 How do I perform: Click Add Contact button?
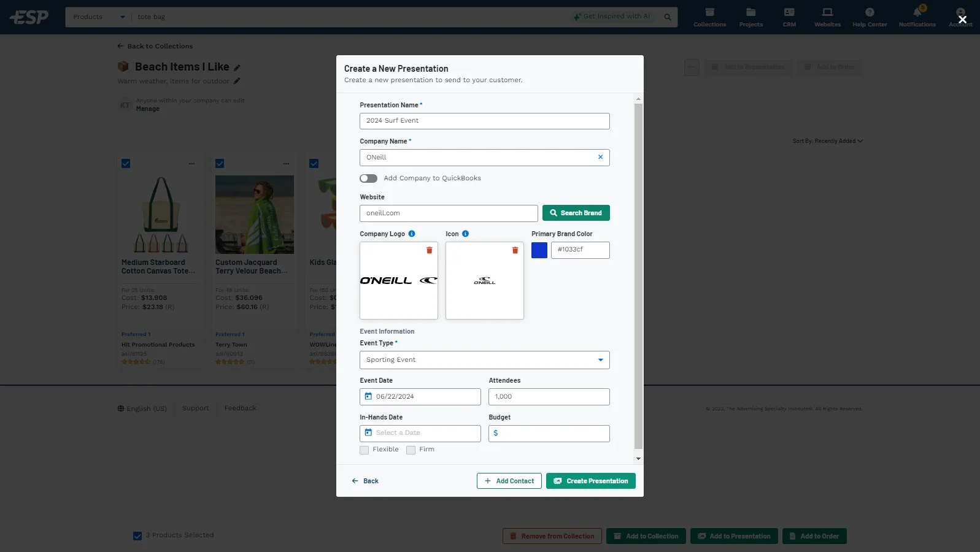[x=509, y=481]
